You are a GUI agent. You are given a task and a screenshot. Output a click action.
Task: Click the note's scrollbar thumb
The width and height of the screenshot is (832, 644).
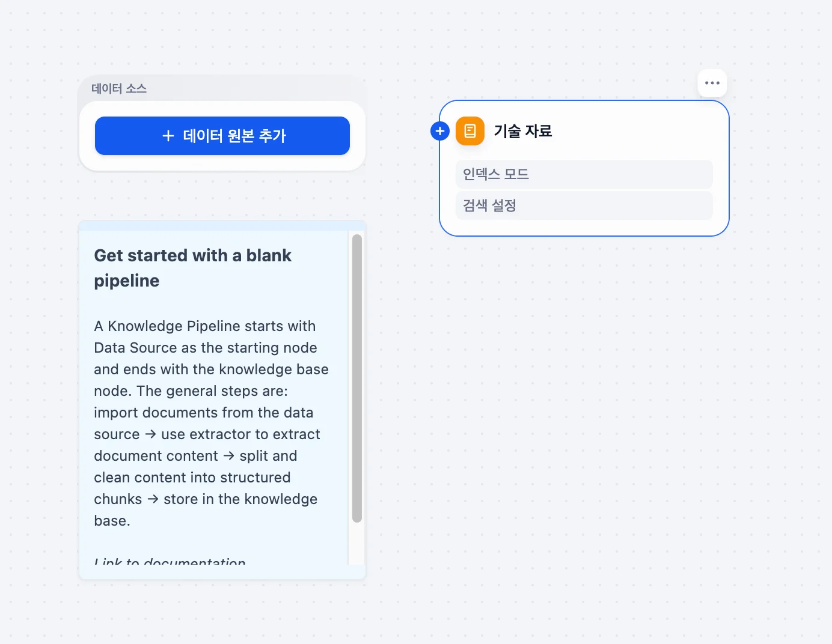coord(357,378)
